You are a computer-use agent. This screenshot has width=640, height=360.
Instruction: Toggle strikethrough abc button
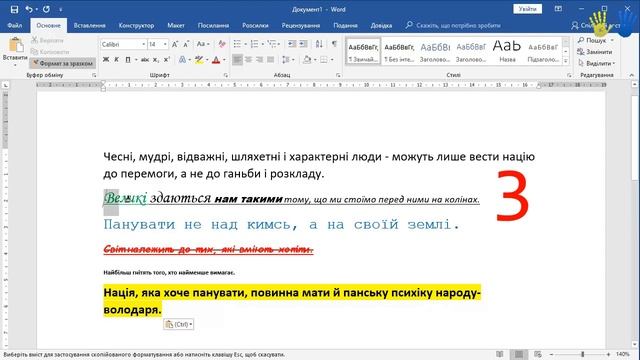point(145,60)
